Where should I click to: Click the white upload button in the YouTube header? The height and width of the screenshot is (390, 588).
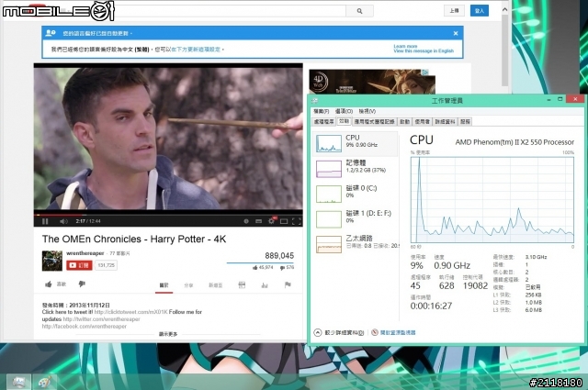454,10
